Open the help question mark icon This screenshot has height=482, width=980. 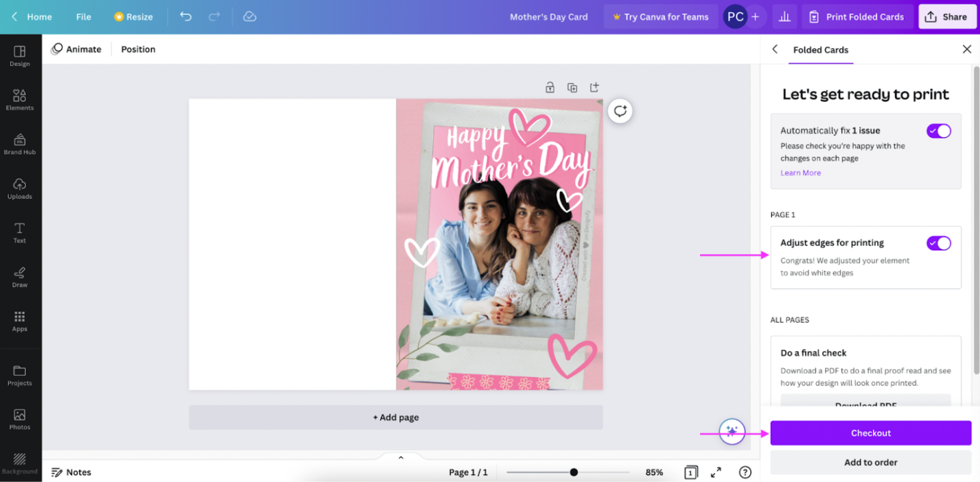click(x=745, y=472)
